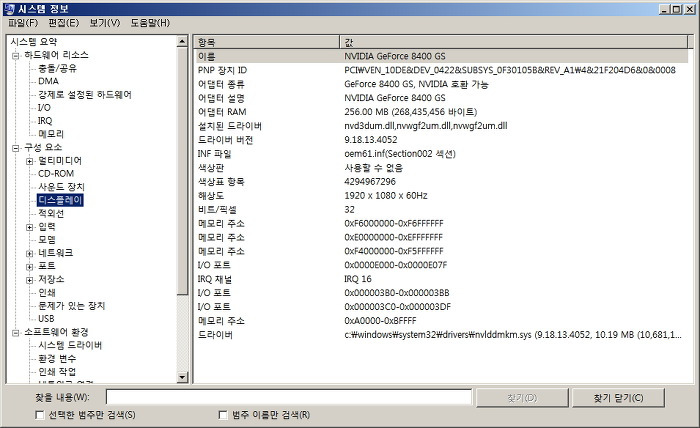This screenshot has width=700, height=428.
Task: Select 환경 변수 in the tree
Action: [x=57, y=358]
